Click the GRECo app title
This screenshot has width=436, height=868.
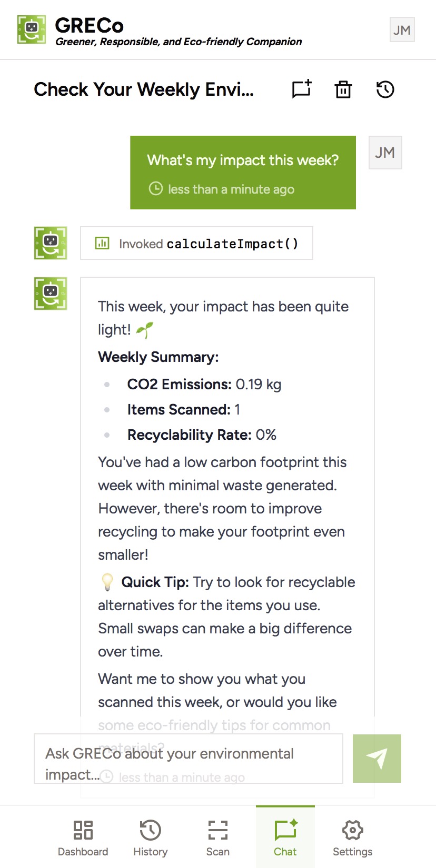tap(90, 25)
